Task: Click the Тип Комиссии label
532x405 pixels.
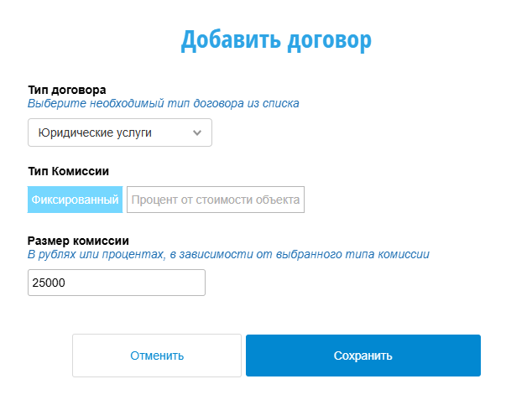Action: point(69,171)
